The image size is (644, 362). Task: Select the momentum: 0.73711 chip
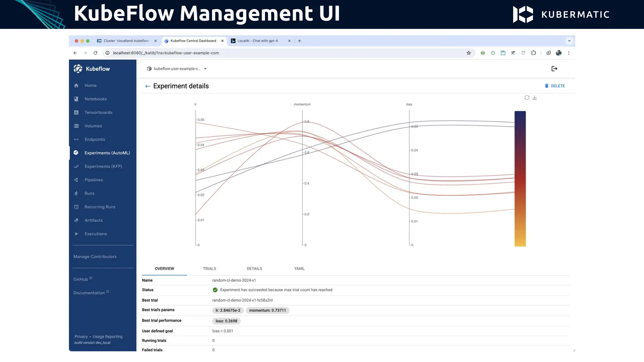(x=268, y=310)
